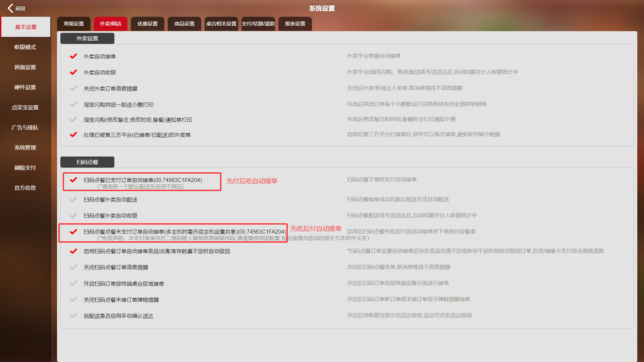Toggle 扫码点餐点餐未支付订单自动接单 checkmark

73,232
